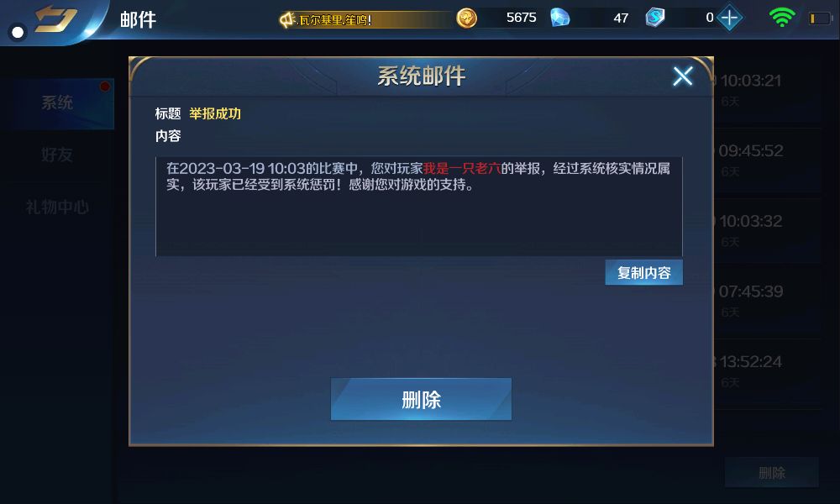Viewport: 840px width, 504px height.
Task: Click the battery status icon
Action: 820,18
